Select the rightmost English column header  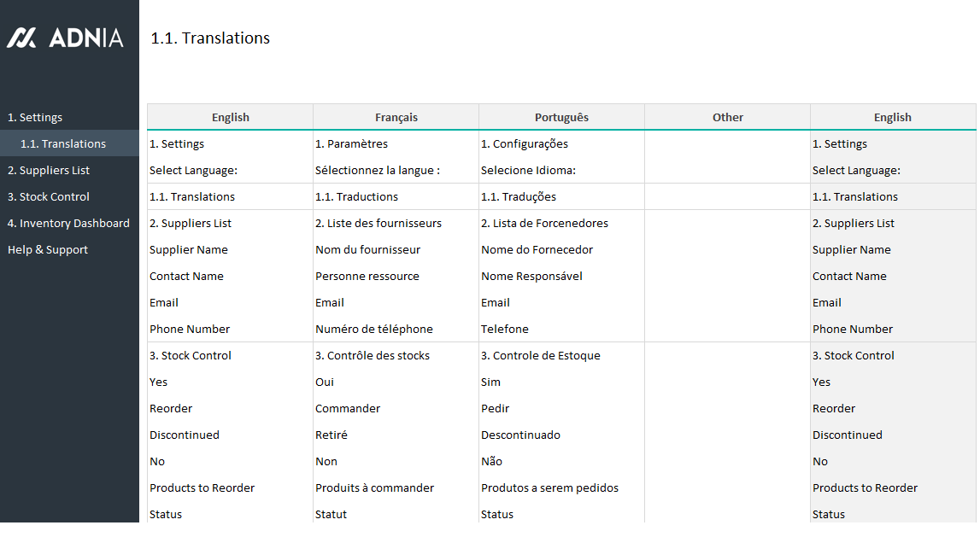(892, 118)
